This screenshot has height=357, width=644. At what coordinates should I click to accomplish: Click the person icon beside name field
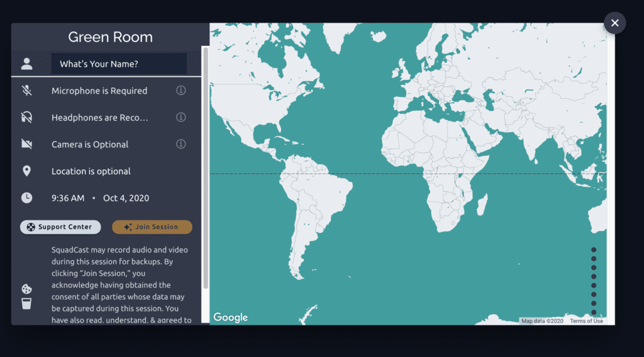(26, 64)
